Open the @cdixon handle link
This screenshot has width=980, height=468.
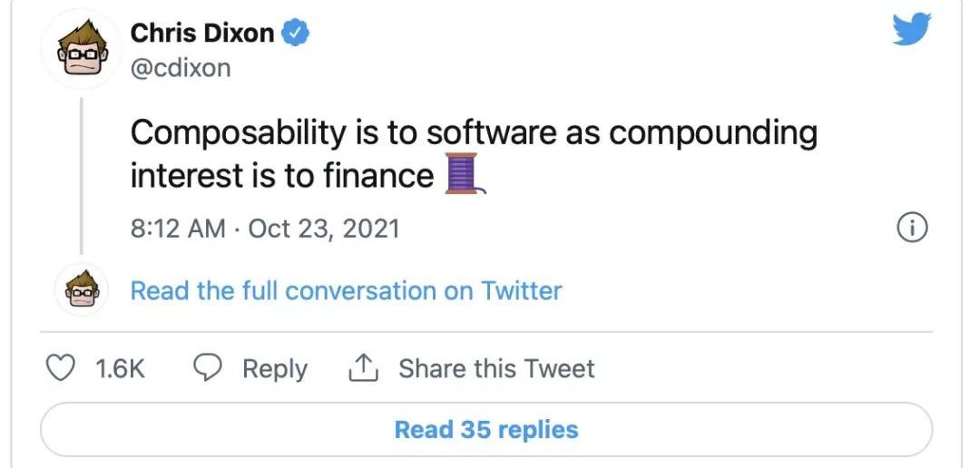pyautogui.click(x=181, y=68)
